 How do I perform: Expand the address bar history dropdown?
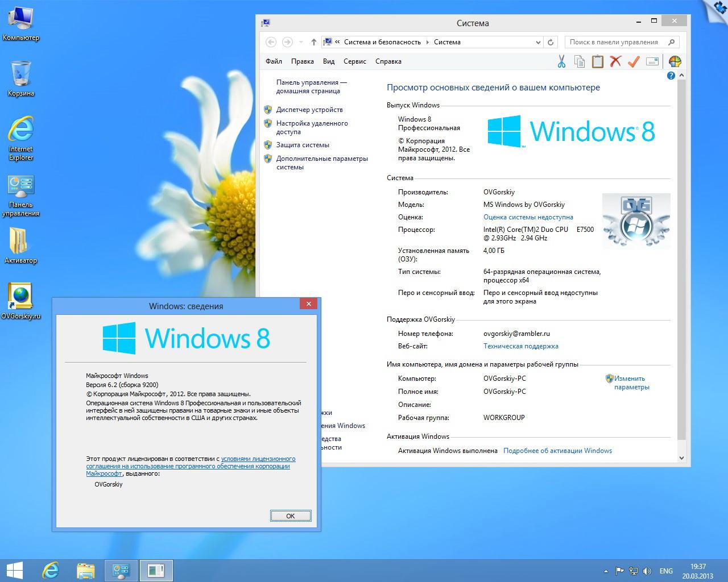coord(538,42)
